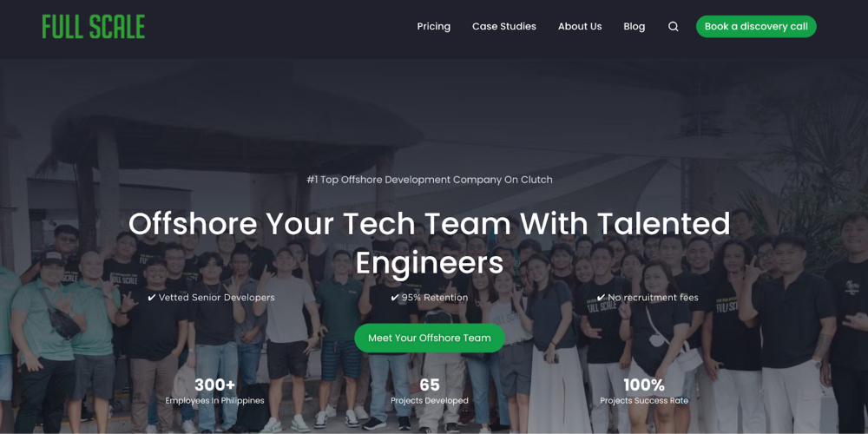
Task: Click the 300+ statistic number
Action: (x=214, y=385)
